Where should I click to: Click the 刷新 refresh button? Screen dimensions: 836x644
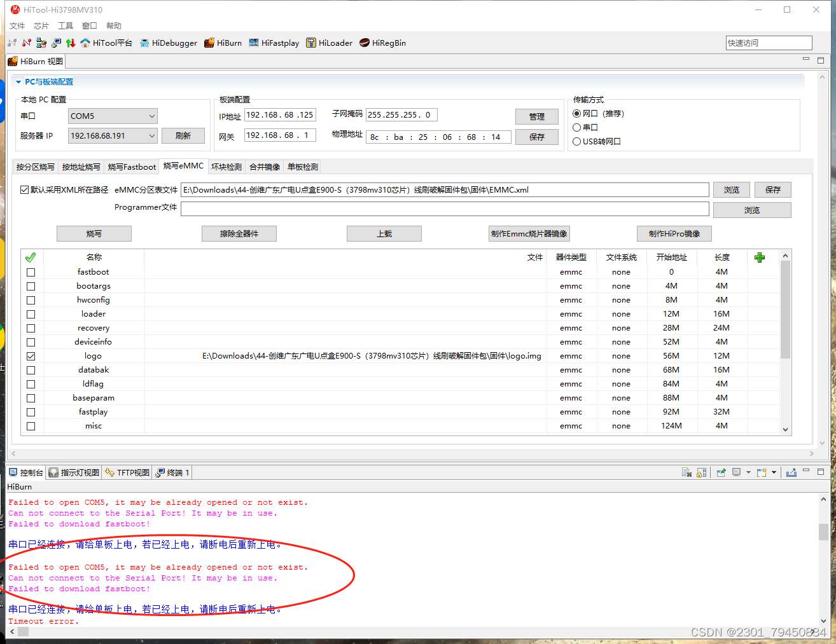coord(183,135)
